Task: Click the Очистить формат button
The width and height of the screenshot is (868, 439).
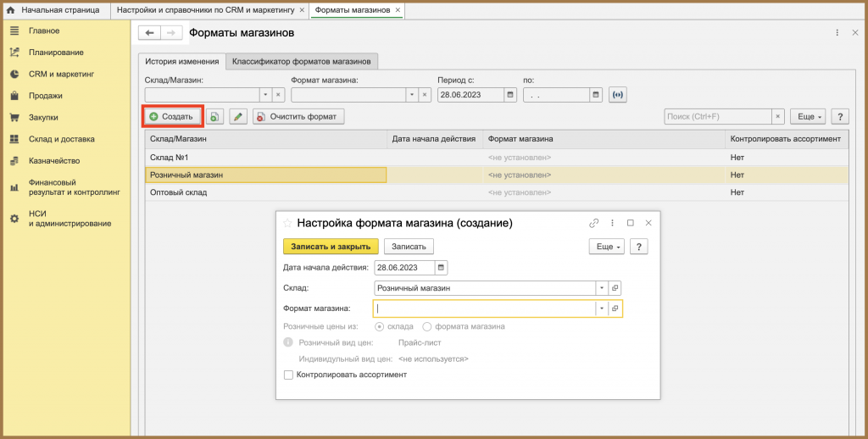Action: click(298, 117)
